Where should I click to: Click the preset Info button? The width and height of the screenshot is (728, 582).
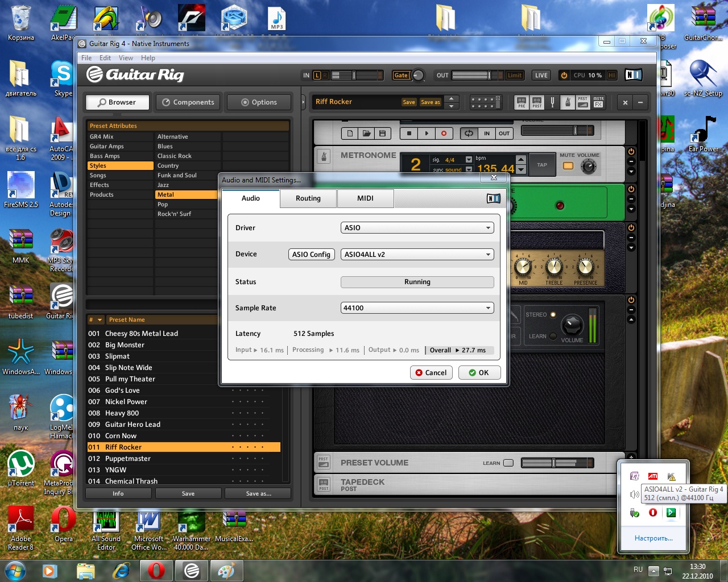(x=118, y=494)
